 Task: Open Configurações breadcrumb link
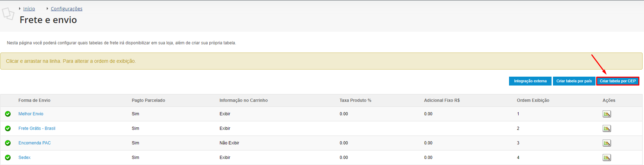(x=67, y=9)
